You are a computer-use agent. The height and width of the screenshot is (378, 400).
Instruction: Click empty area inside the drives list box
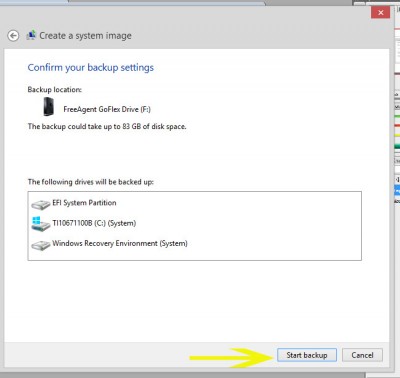(273, 227)
